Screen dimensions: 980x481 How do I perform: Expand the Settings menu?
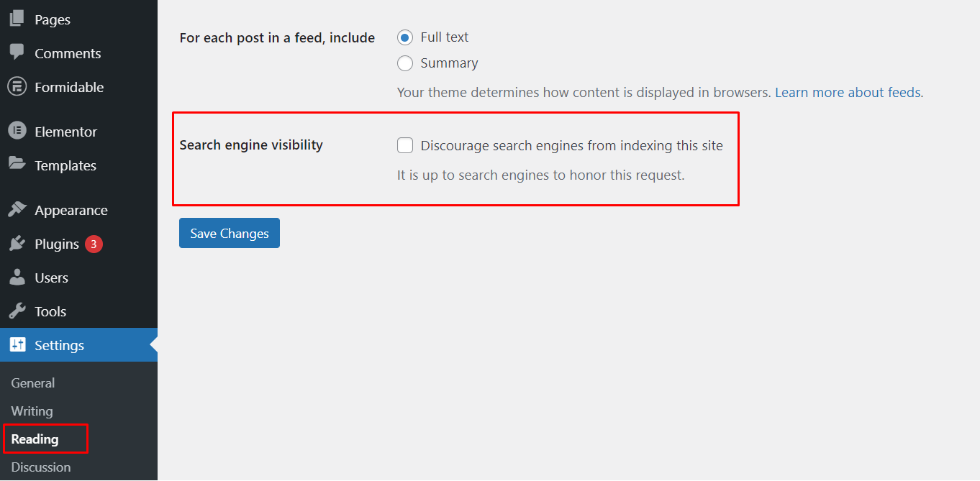click(58, 345)
